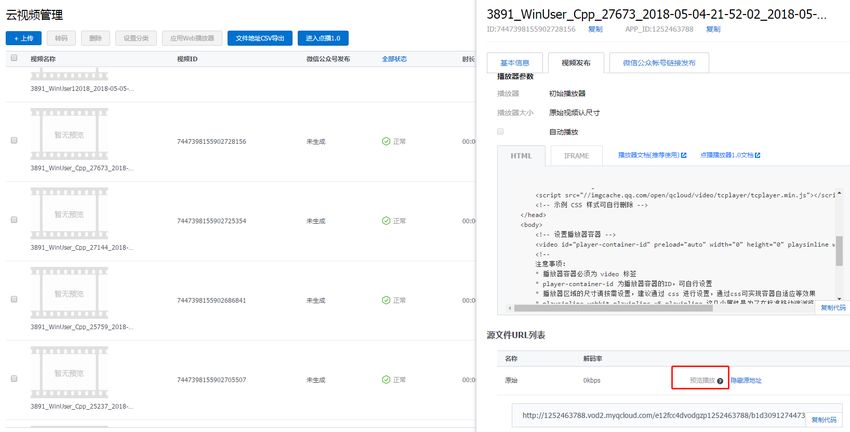Click video name 3891_WinUser12018_2018-05-05
Image resolution: width=850 pixels, height=432 pixels.
[82, 89]
